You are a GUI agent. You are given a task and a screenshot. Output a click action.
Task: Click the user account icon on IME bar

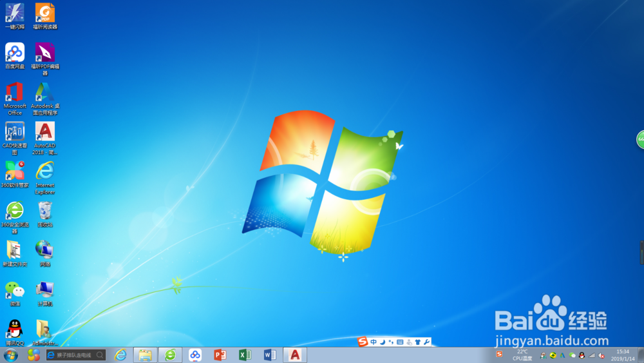pyautogui.click(x=409, y=342)
